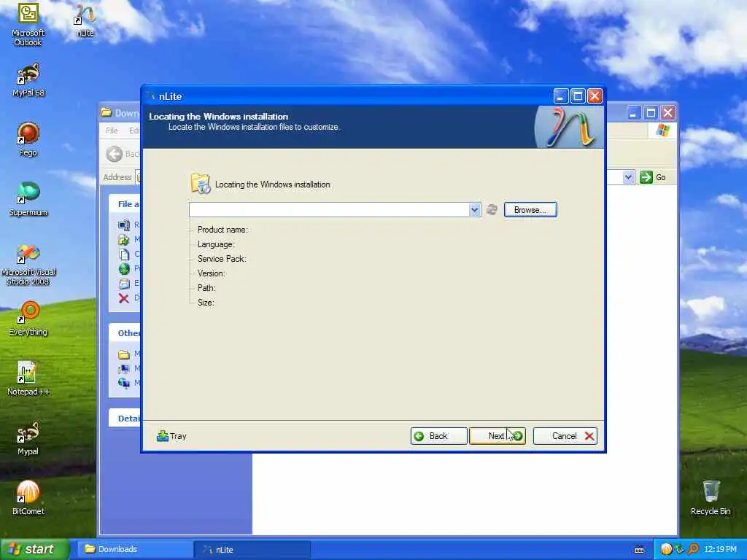Viewport: 747px width, 560px height.
Task: Click the 'Language:' label
Action: (x=216, y=244)
